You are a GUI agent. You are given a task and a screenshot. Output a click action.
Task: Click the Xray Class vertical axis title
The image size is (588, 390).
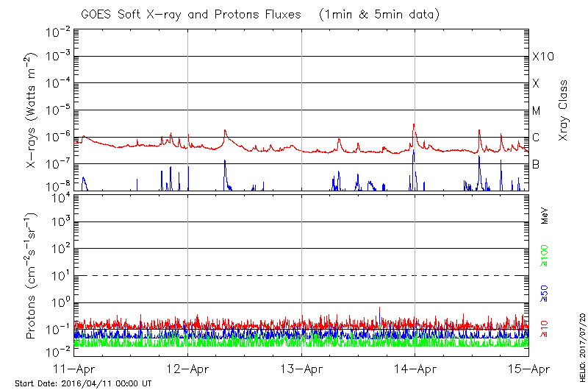(564, 111)
